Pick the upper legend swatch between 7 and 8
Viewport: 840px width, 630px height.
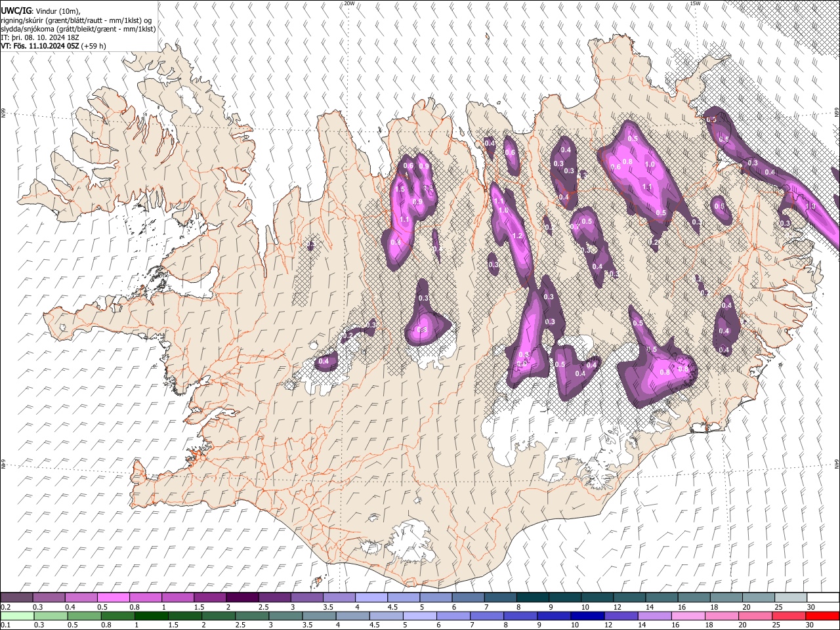coord(500,598)
